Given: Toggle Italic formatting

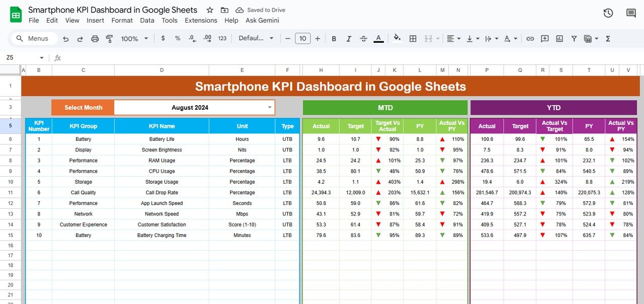Looking at the screenshot, I should pos(349,39).
